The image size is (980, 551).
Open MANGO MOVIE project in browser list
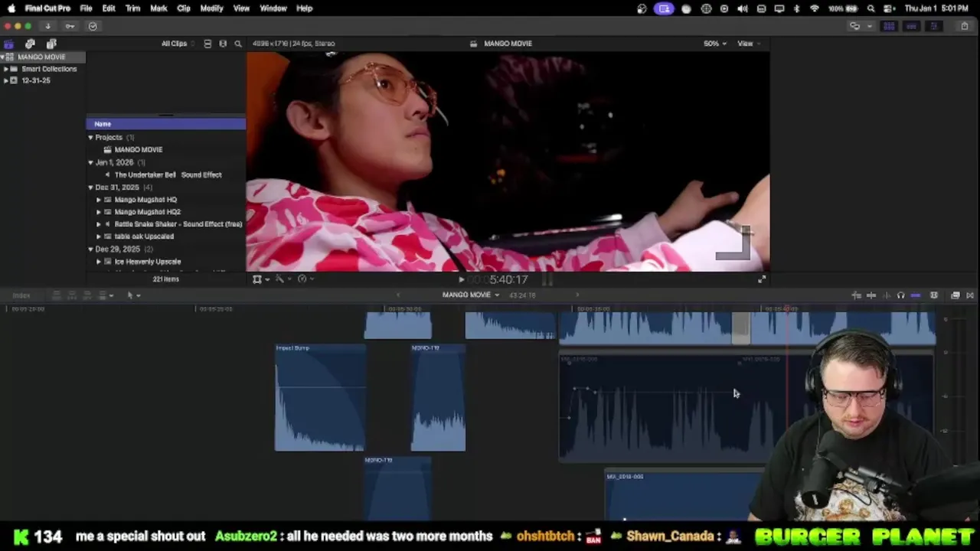click(x=139, y=150)
